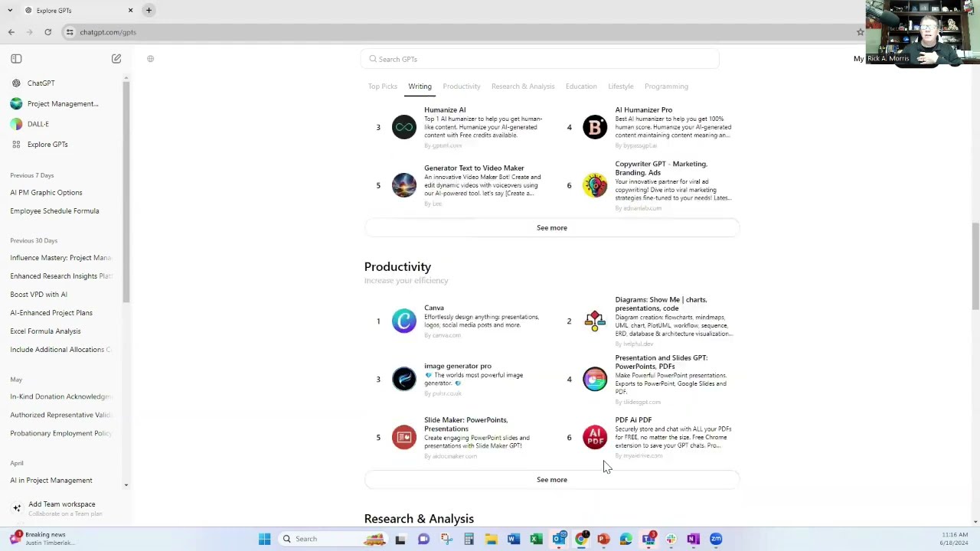Click the Search GPTs input field
Image resolution: width=980 pixels, height=551 pixels.
tap(540, 59)
